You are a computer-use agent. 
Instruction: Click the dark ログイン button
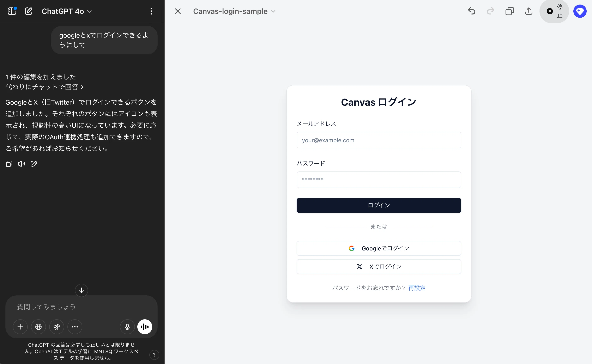tap(379, 205)
